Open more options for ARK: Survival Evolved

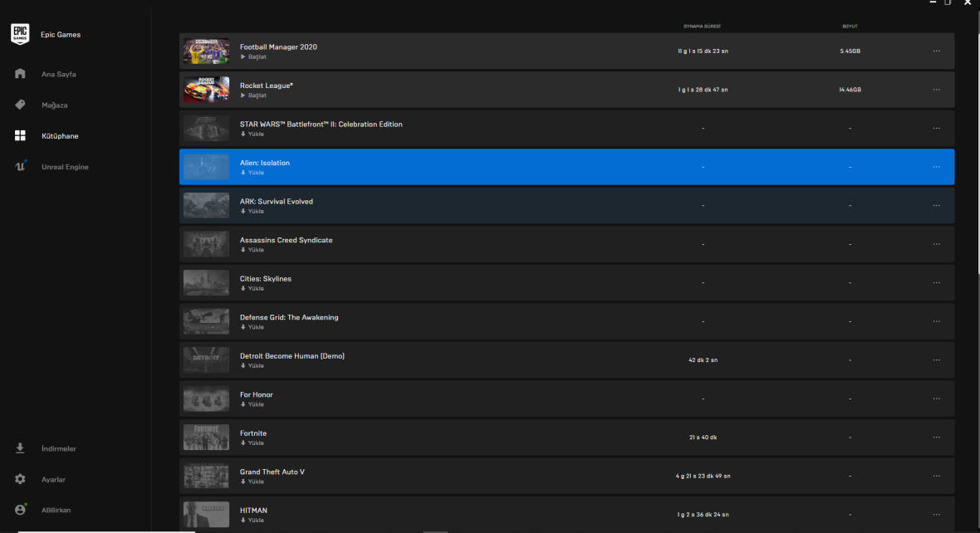[936, 206]
